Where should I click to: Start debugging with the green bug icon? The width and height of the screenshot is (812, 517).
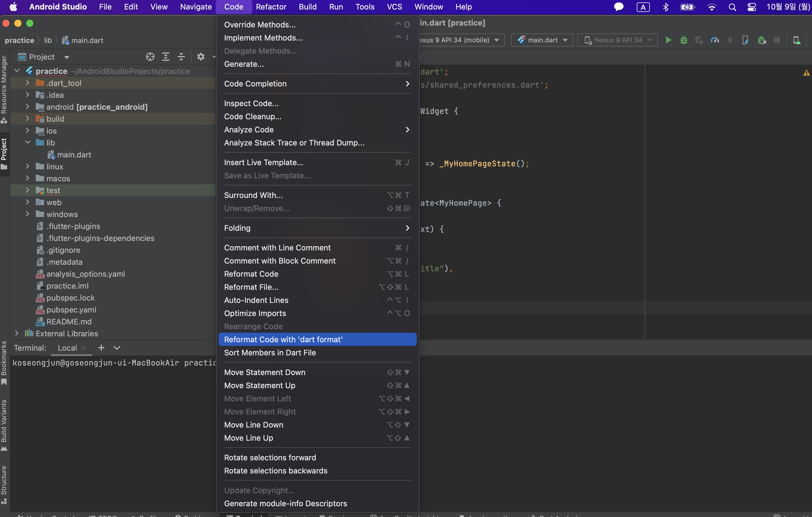[684, 40]
